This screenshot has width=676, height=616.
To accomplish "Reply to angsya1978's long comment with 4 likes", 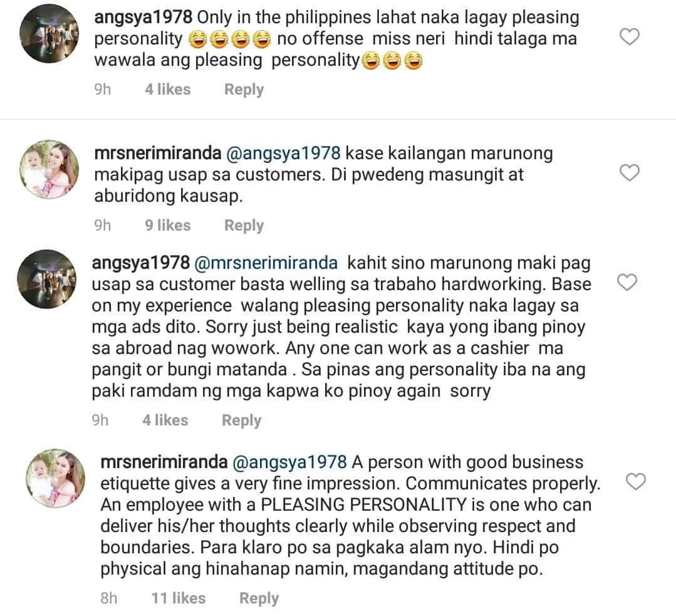I will (241, 420).
